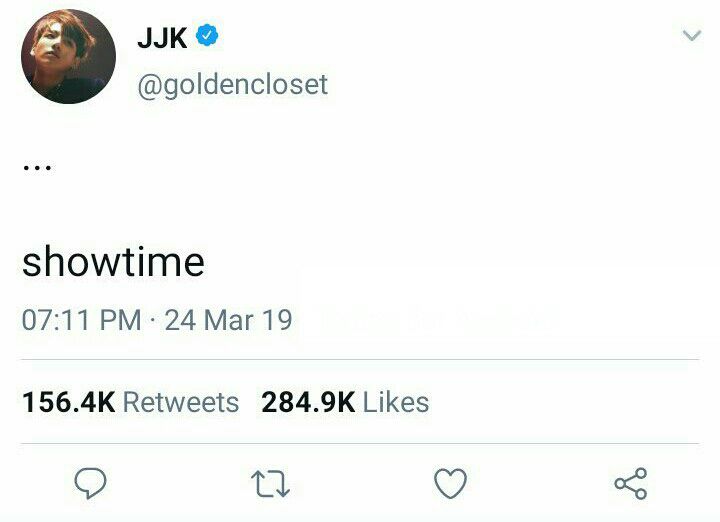Click the blue verified badge
This screenshot has height=522, width=720.
207,35
